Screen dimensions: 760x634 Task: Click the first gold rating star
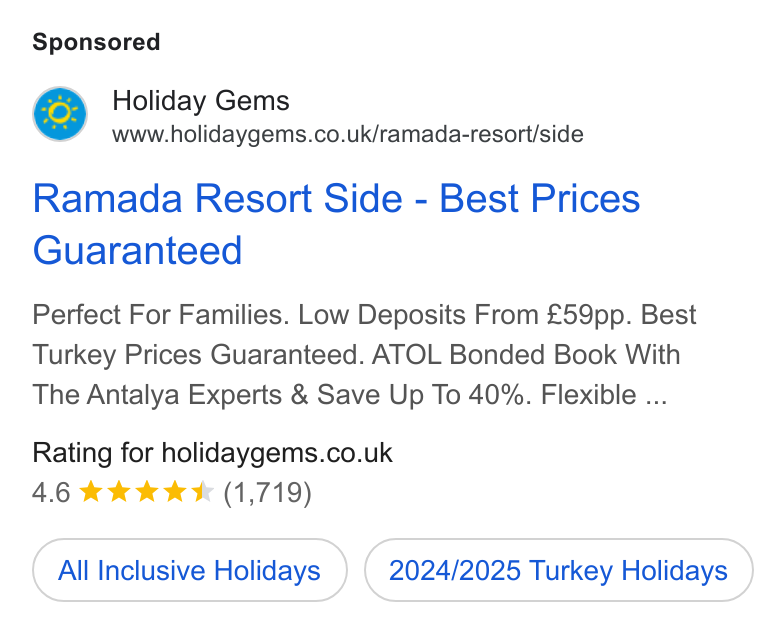pos(91,492)
